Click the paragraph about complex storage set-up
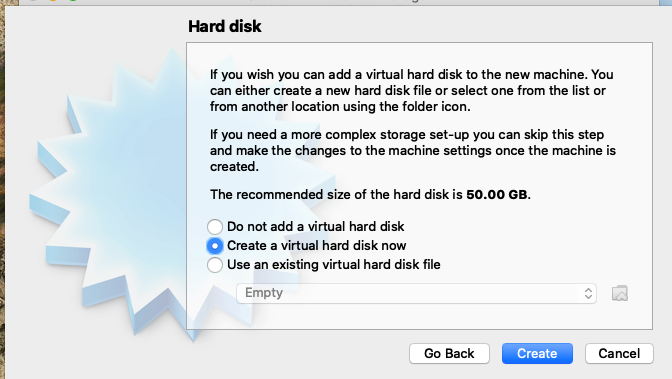672x379 pixels. pos(413,150)
